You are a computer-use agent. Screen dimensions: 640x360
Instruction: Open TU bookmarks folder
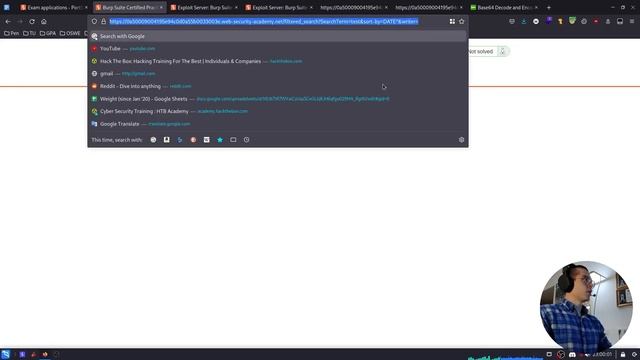(x=29, y=33)
